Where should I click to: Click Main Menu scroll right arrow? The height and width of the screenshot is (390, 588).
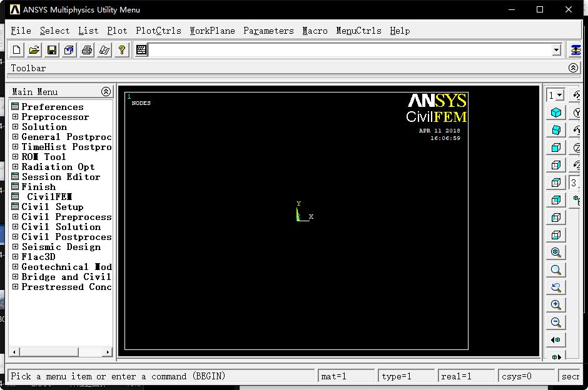click(x=108, y=352)
